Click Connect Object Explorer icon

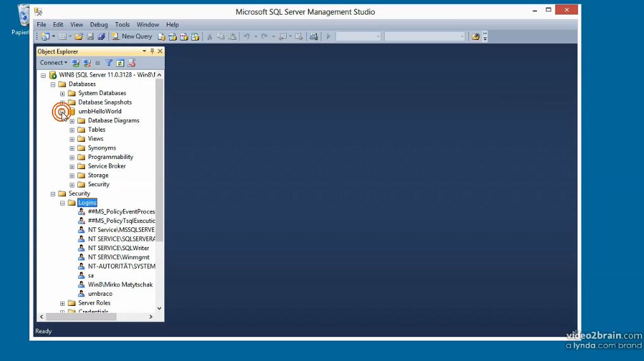click(75, 63)
